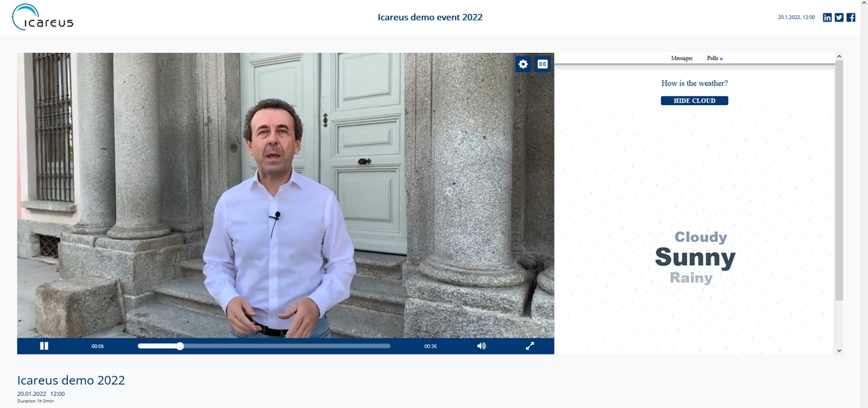Screen dimensions: 868x408
Task: Open the Twitter share icon
Action: click(x=839, y=18)
